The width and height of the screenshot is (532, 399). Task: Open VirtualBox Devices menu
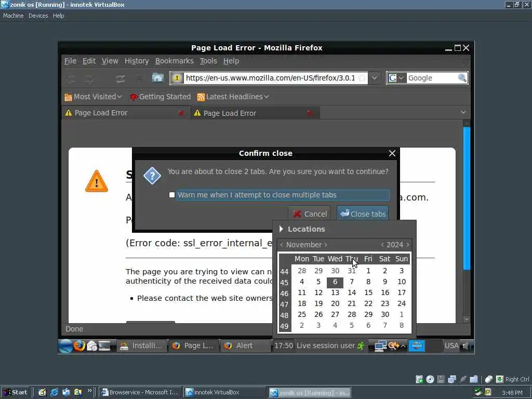pos(38,16)
